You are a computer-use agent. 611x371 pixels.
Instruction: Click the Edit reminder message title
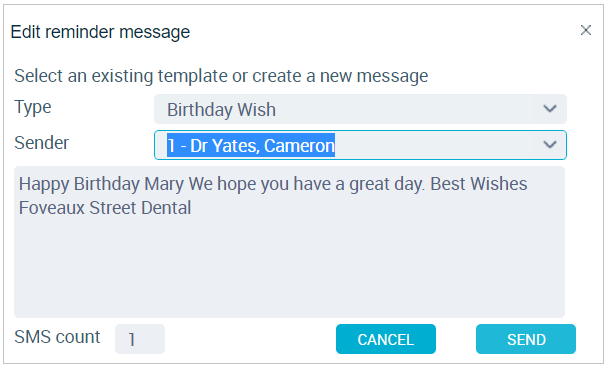click(100, 32)
